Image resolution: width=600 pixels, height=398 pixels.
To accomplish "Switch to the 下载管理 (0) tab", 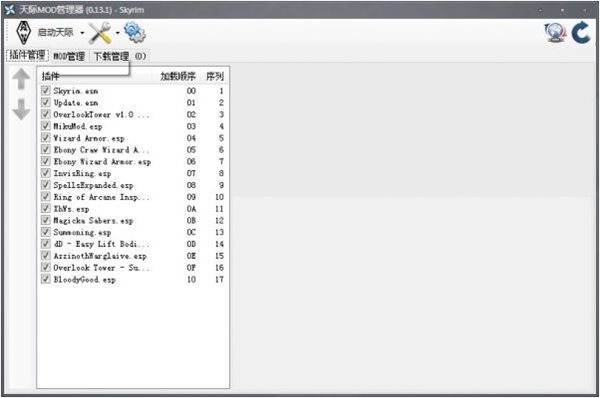I will (119, 56).
